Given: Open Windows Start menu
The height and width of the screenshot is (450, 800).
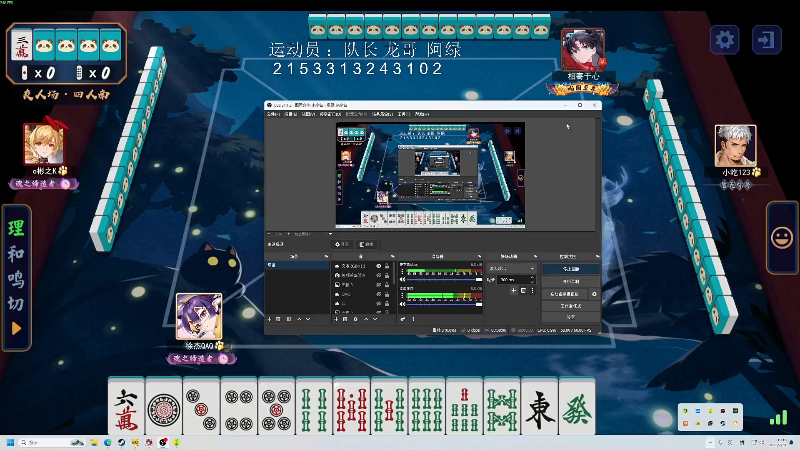Looking at the screenshot, I should click(x=10, y=442).
